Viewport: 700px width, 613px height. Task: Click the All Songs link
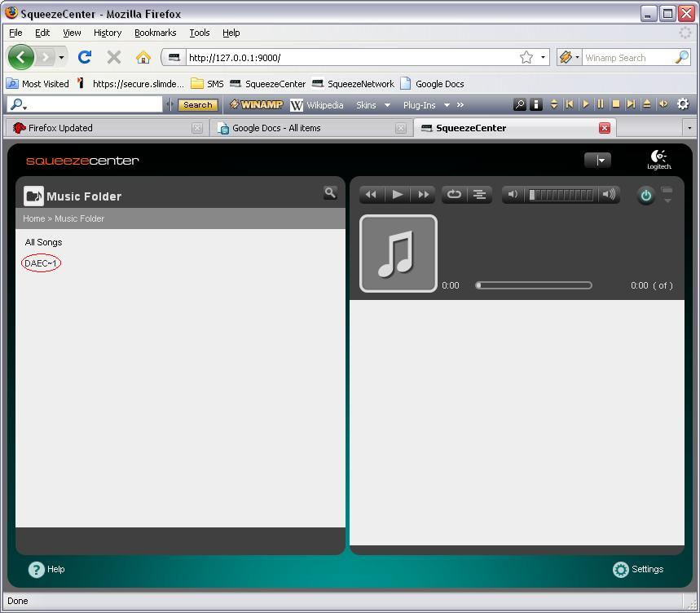[43, 242]
